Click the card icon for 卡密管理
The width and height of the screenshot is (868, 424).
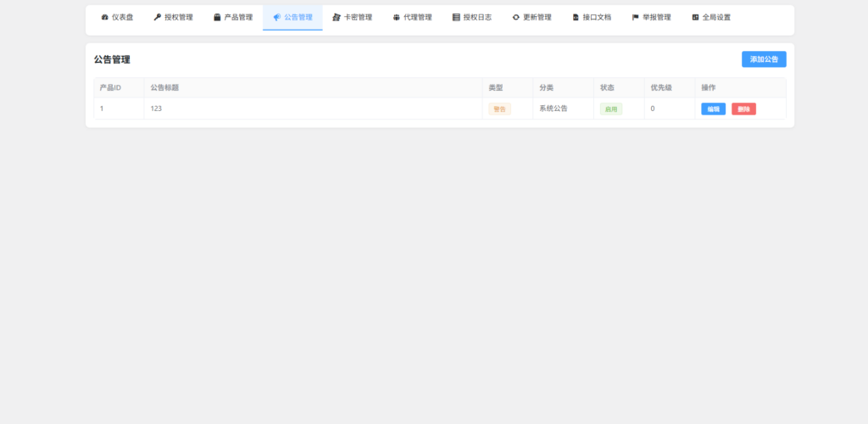pos(337,17)
